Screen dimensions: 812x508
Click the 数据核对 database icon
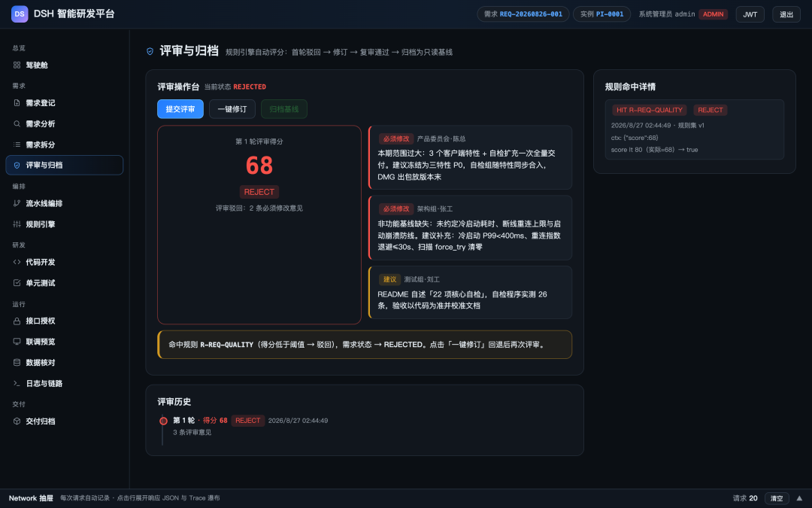coord(17,363)
